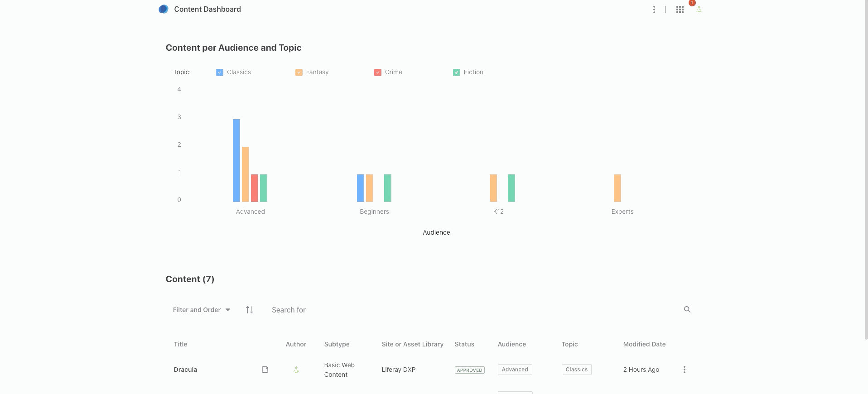
Task: Click the search magnifier icon
Action: click(x=687, y=309)
